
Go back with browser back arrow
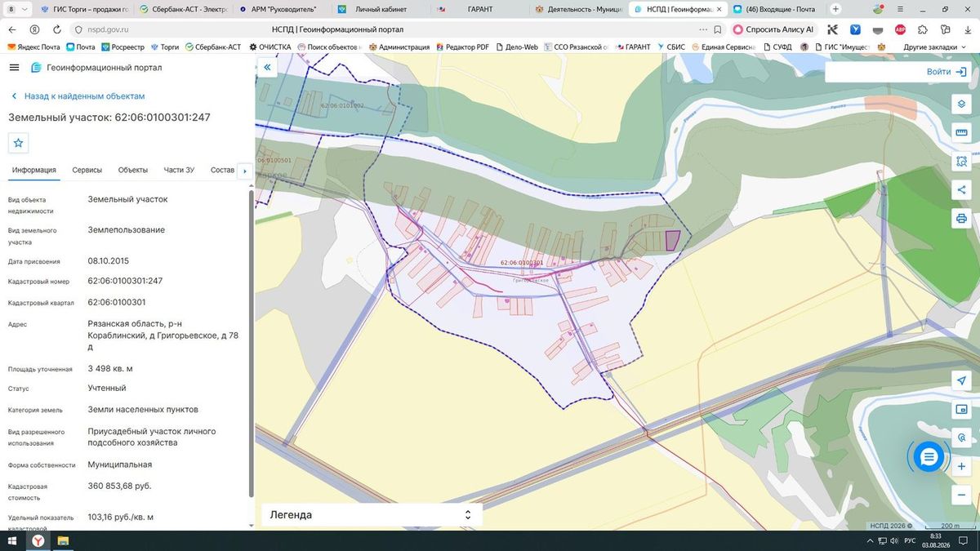12,29
